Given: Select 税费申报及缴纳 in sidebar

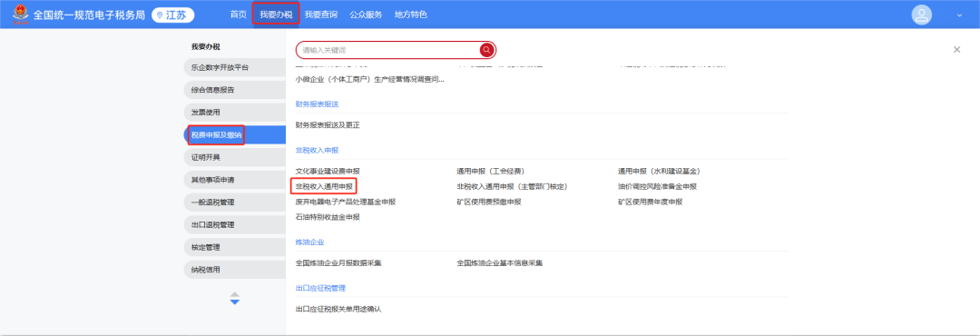Looking at the screenshot, I should coord(234,134).
